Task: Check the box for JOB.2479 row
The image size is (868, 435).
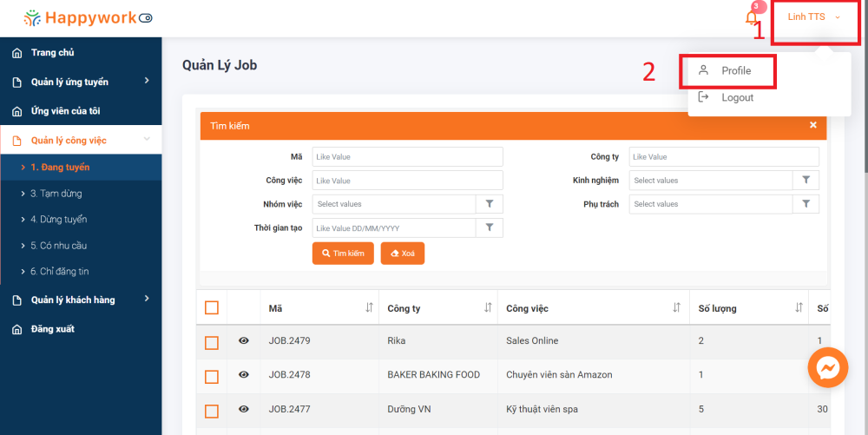Action: (x=212, y=342)
